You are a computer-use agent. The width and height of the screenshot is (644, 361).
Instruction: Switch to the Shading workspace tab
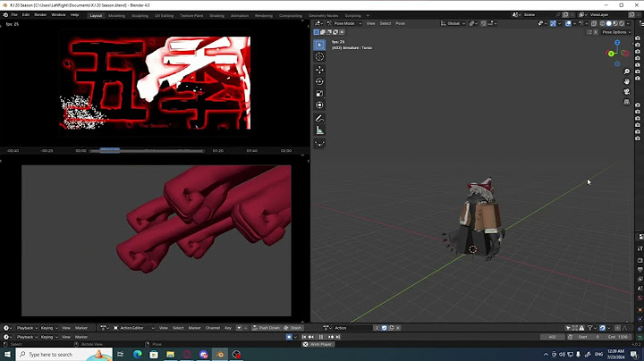pyautogui.click(x=216, y=15)
